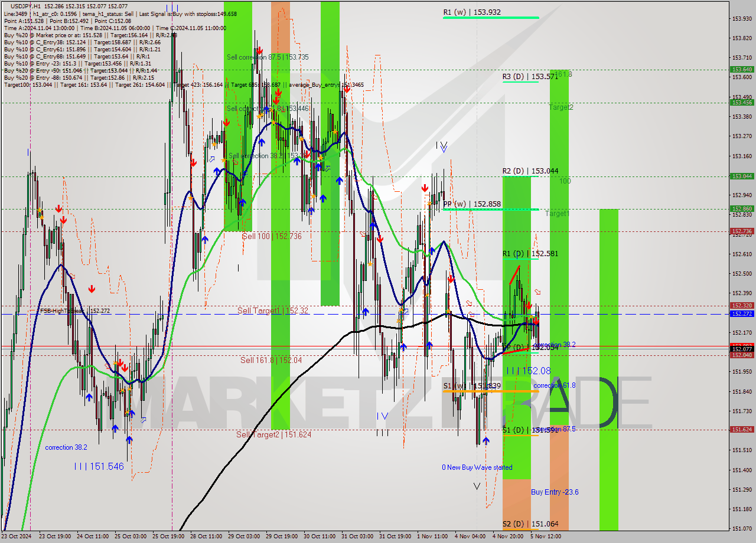
Task: Click the green 153.044 price axis tag
Action: coord(742,176)
